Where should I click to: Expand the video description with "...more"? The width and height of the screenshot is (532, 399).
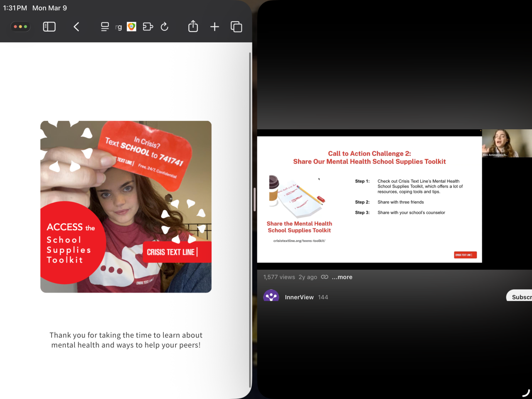pos(342,277)
